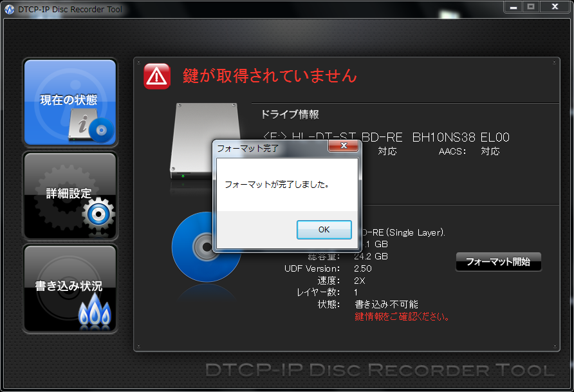Click the レイヤー数 value 1
The width and height of the screenshot is (574, 392).
tap(356, 292)
